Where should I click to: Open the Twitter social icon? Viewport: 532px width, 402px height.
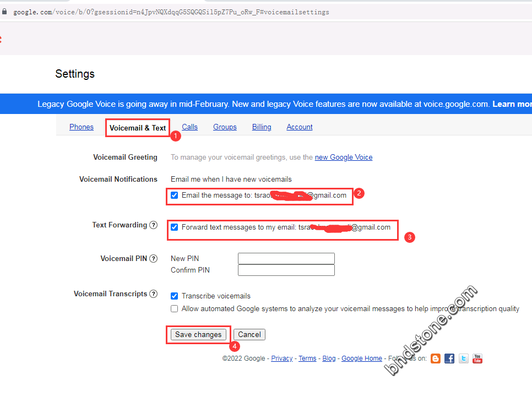464,358
